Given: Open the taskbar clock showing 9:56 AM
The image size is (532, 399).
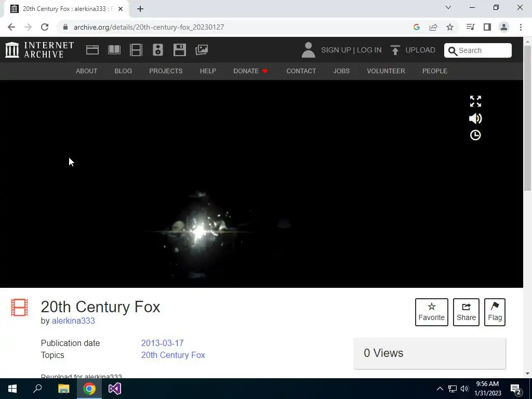Looking at the screenshot, I should click(487, 389).
